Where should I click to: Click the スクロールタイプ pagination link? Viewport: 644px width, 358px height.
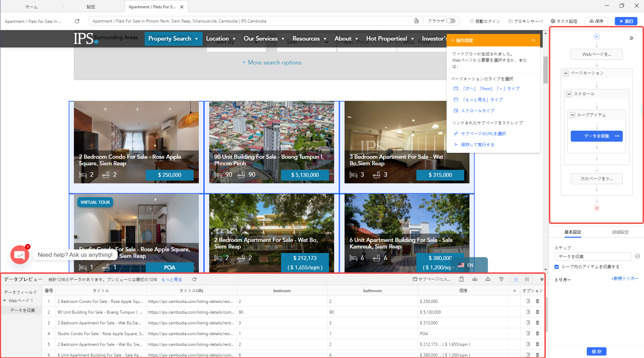[477, 111]
